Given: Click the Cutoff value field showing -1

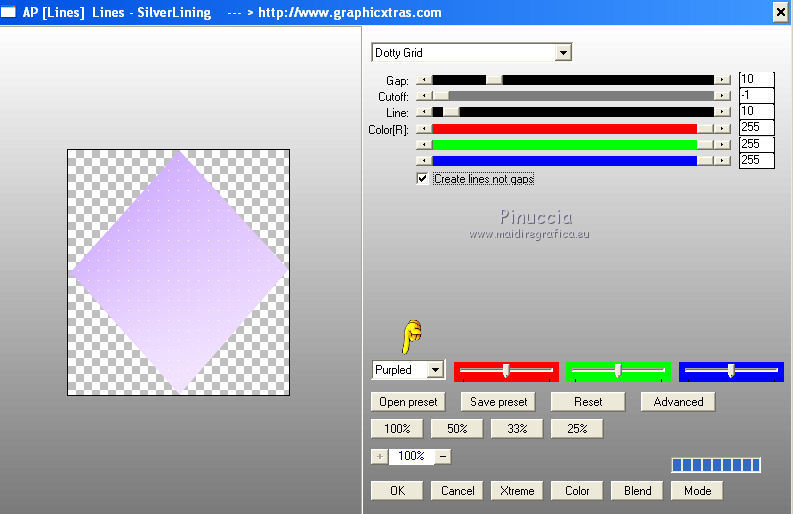Looking at the screenshot, I should pos(757,95).
